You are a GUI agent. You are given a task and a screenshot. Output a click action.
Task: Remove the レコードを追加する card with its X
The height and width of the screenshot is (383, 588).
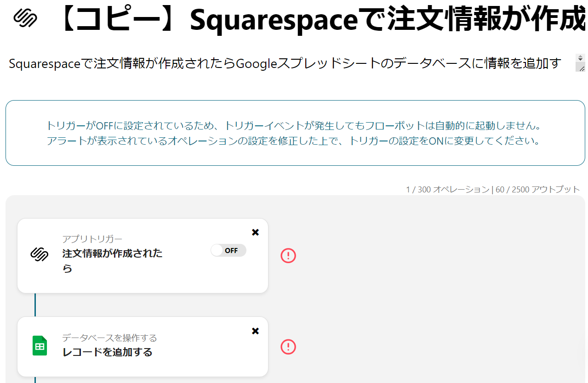[256, 331]
